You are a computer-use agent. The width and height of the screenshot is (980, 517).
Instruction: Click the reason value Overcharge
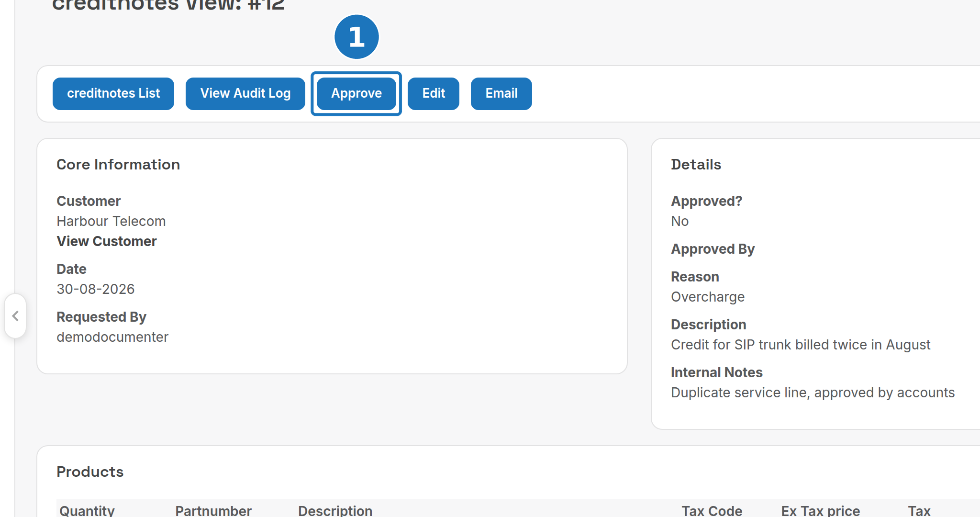(x=708, y=297)
